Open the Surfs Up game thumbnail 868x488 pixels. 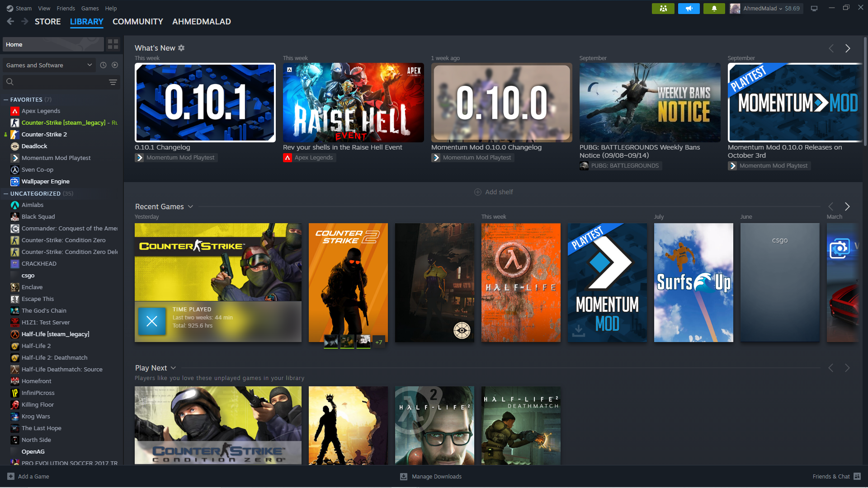point(693,282)
